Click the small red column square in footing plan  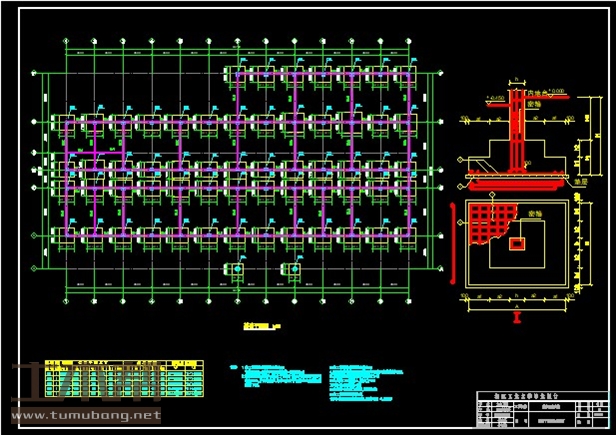point(516,242)
